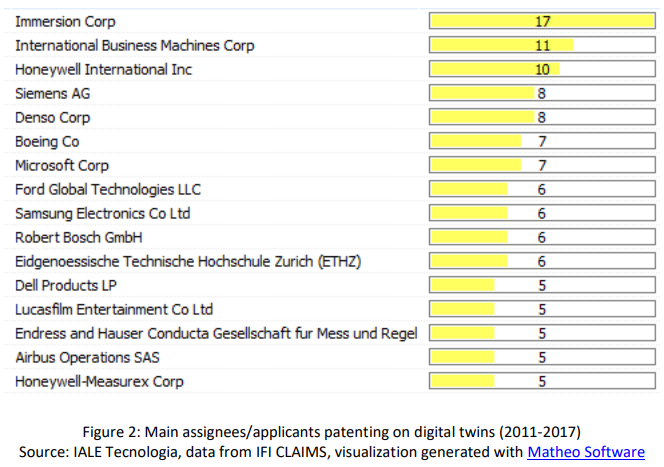Viewport: 664px width, 467px height.
Task: Click the Honeywell-Measurex Corp bar
Action: (542, 381)
